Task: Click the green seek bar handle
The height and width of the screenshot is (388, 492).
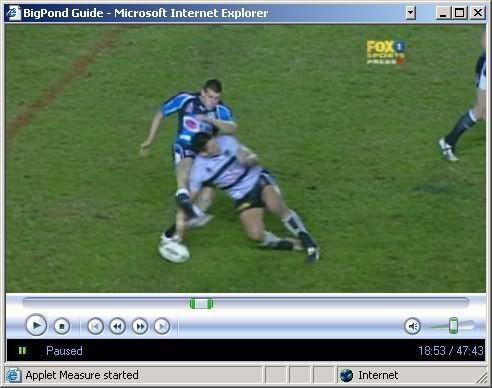Action: click(x=201, y=304)
